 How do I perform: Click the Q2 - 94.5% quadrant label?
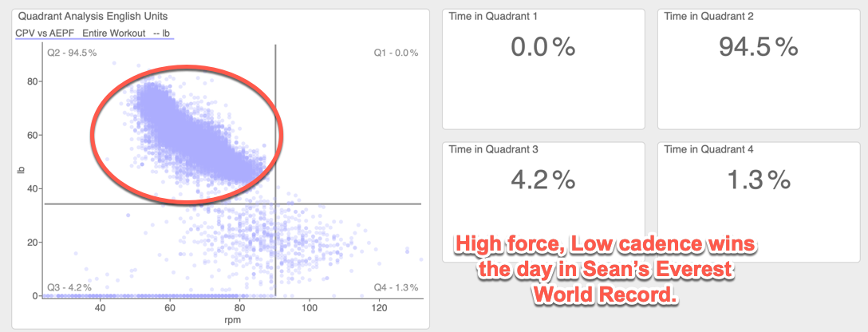pyautogui.click(x=72, y=53)
